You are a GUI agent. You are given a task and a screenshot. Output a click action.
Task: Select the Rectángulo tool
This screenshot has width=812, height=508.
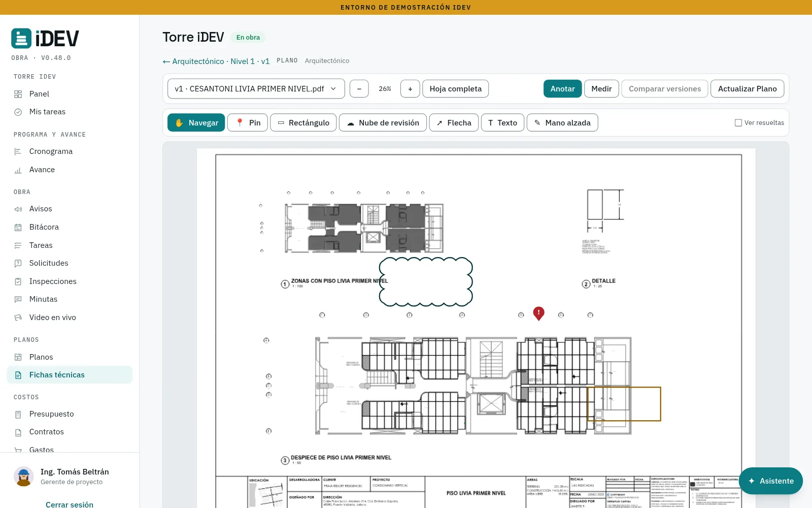[x=303, y=122]
